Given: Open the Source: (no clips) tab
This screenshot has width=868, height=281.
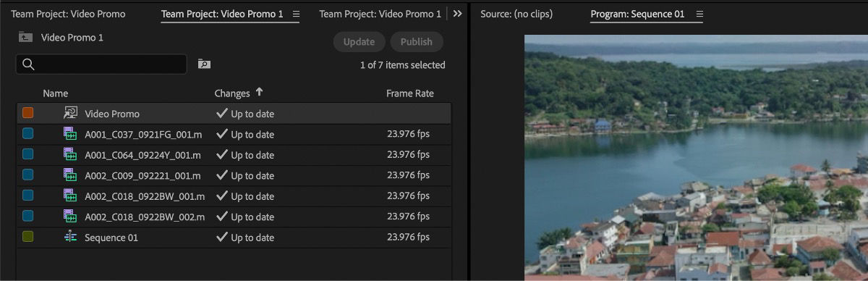Looking at the screenshot, I should (x=516, y=14).
